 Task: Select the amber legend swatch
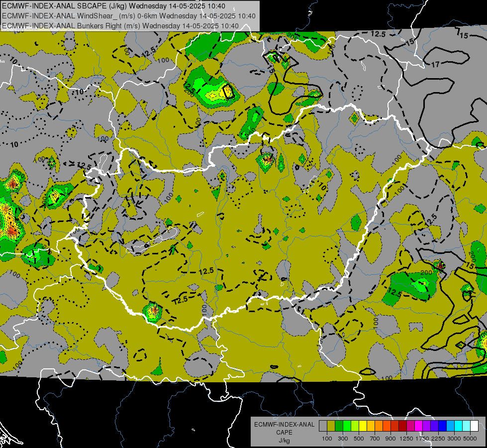click(371, 426)
